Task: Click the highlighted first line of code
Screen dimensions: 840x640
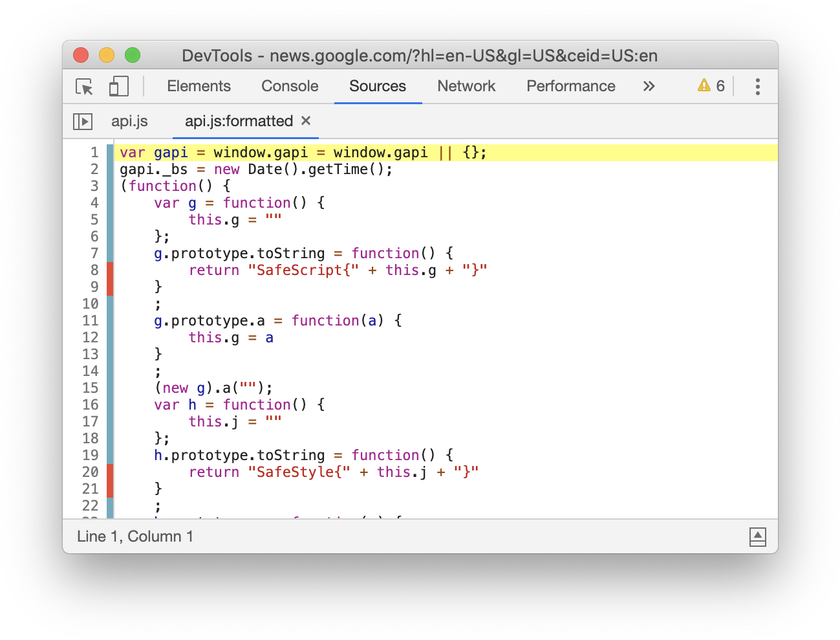Action: point(303,153)
